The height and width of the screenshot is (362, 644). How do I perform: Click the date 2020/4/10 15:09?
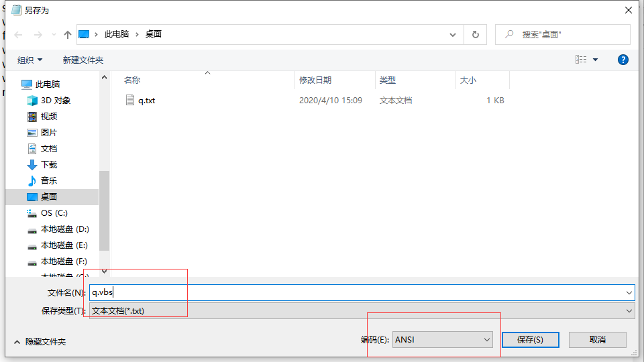coord(331,101)
